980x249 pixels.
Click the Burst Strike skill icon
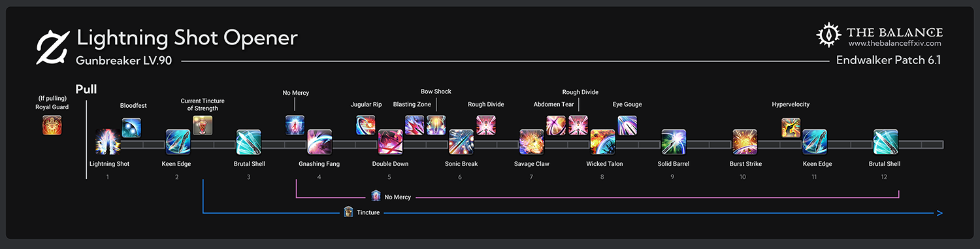743,142
